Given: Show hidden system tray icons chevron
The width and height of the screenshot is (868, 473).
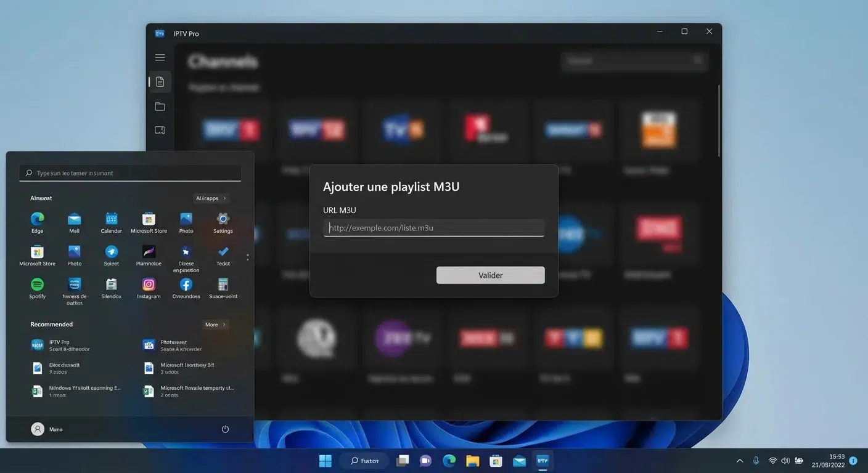Looking at the screenshot, I should click(x=740, y=461).
